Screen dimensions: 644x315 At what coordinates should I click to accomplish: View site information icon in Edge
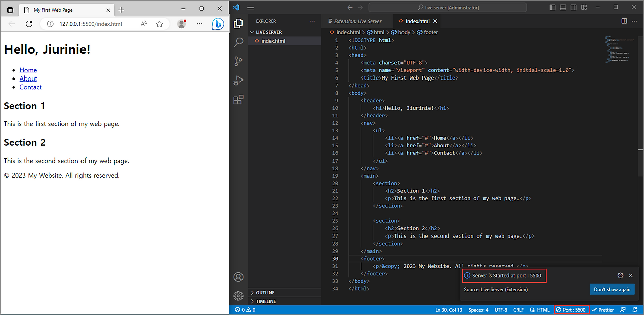click(x=50, y=24)
